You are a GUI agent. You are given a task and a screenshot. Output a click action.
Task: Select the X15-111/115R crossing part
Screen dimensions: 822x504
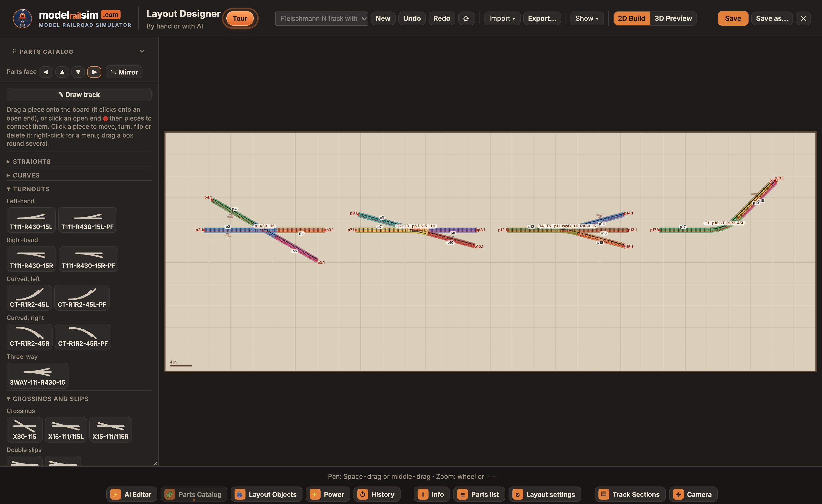(110, 429)
